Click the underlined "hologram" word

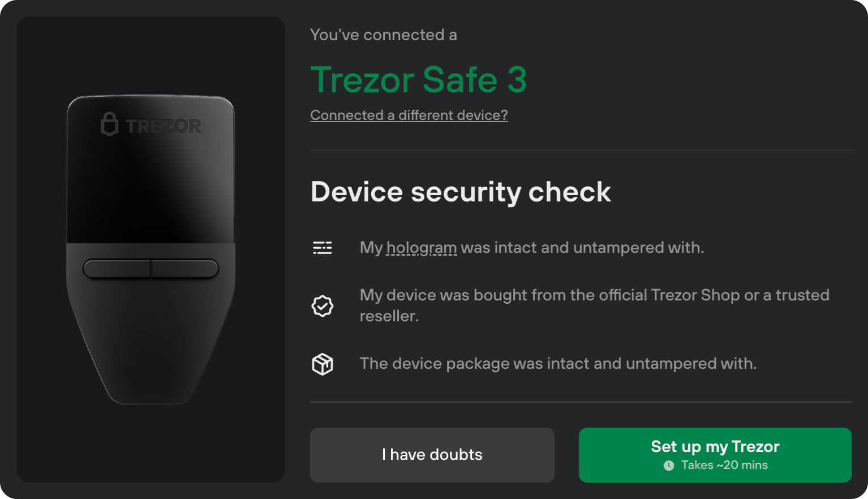(421, 248)
